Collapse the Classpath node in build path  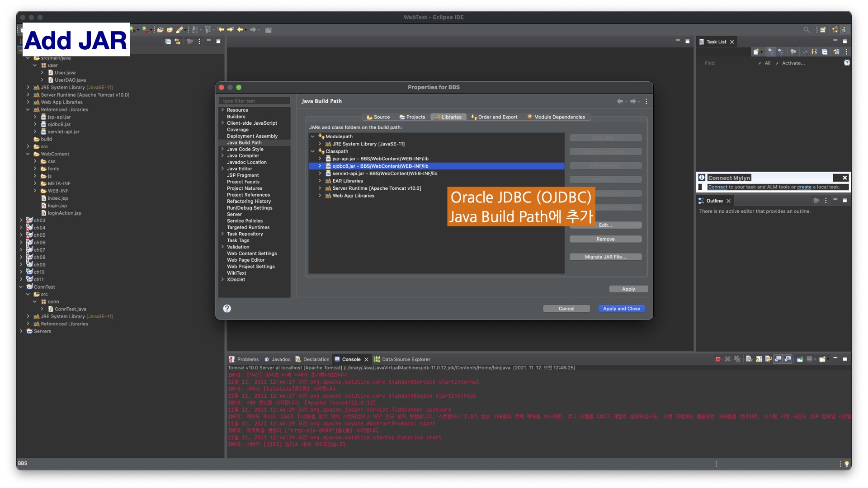tap(312, 151)
